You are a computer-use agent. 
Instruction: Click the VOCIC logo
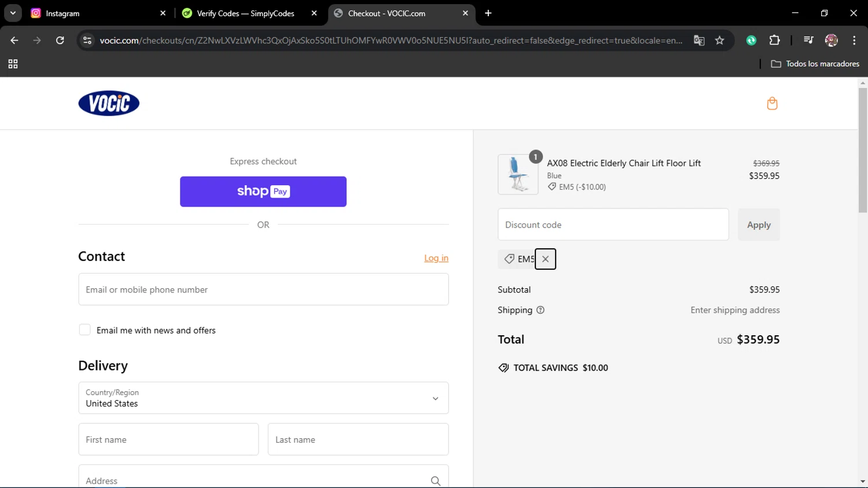pyautogui.click(x=109, y=103)
